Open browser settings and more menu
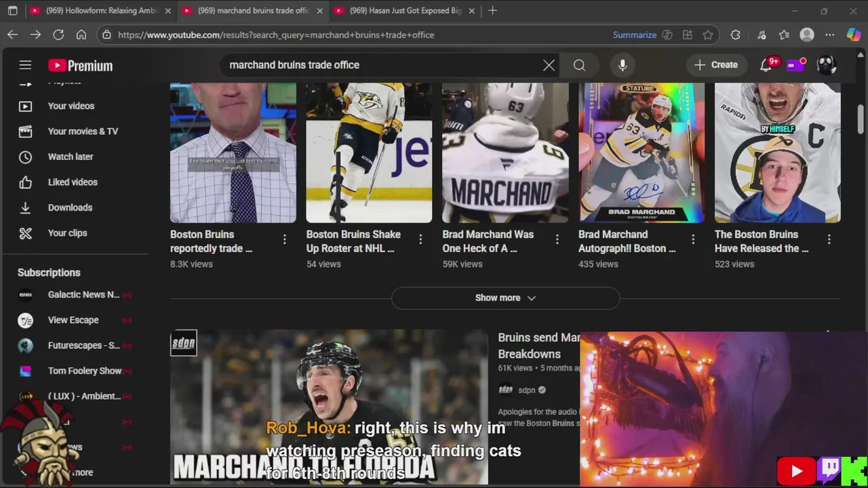Screen dimensions: 868x488 [830, 35]
